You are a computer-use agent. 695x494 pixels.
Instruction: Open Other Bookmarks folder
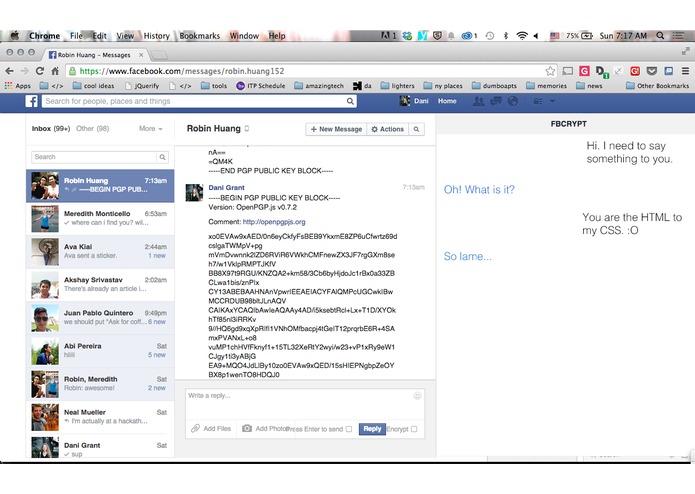coord(657,86)
